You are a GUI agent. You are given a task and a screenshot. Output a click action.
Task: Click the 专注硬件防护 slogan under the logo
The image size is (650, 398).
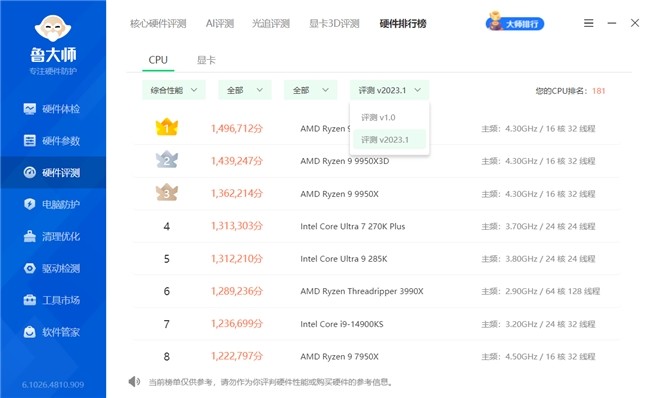(53, 71)
